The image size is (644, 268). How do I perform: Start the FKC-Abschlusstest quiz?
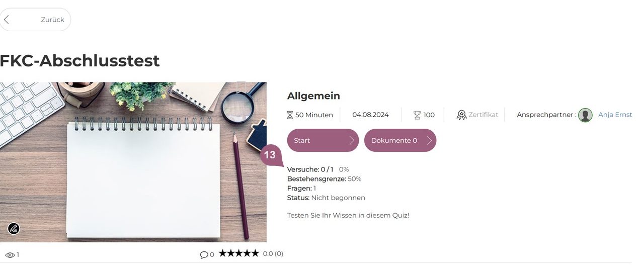tap(323, 140)
